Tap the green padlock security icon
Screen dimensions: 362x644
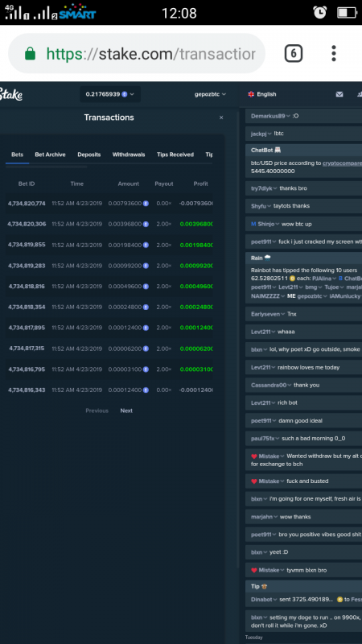tap(30, 53)
